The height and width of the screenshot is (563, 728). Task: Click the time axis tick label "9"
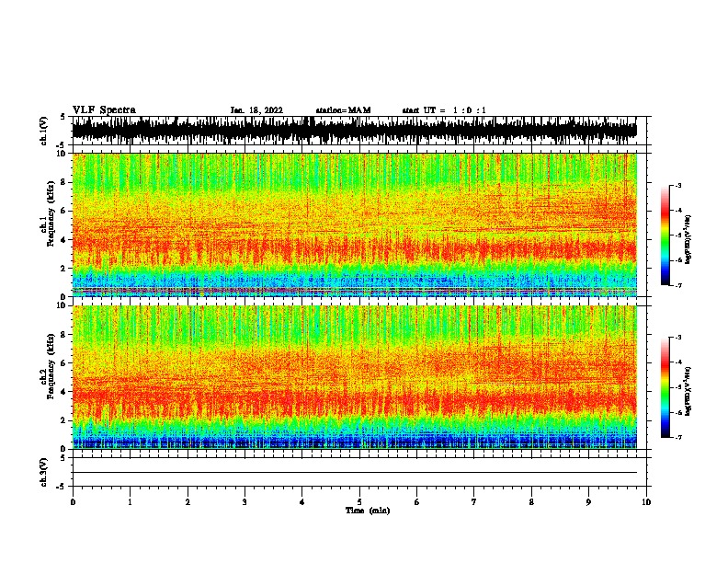tap(588, 502)
